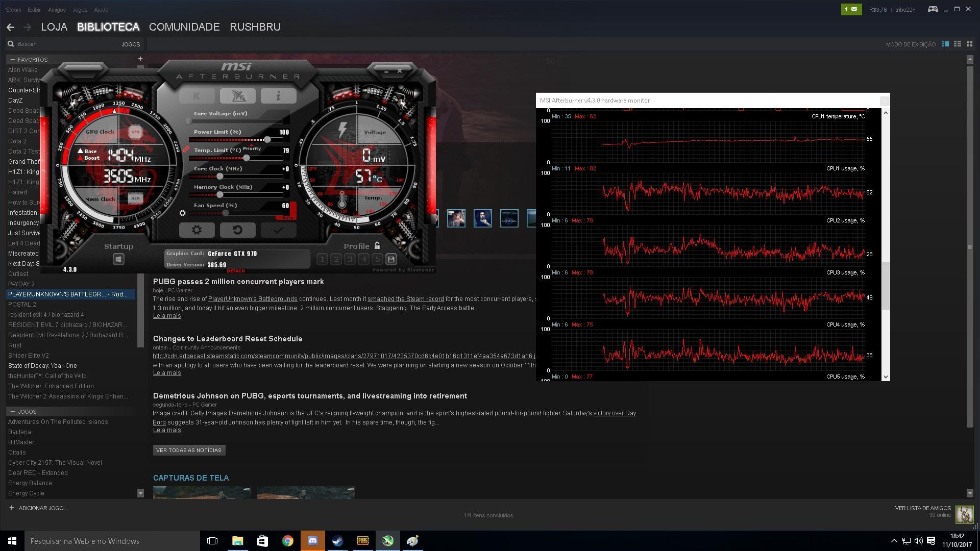Select State of Decay: Year-One
This screenshot has width=980, height=551.
click(42, 366)
